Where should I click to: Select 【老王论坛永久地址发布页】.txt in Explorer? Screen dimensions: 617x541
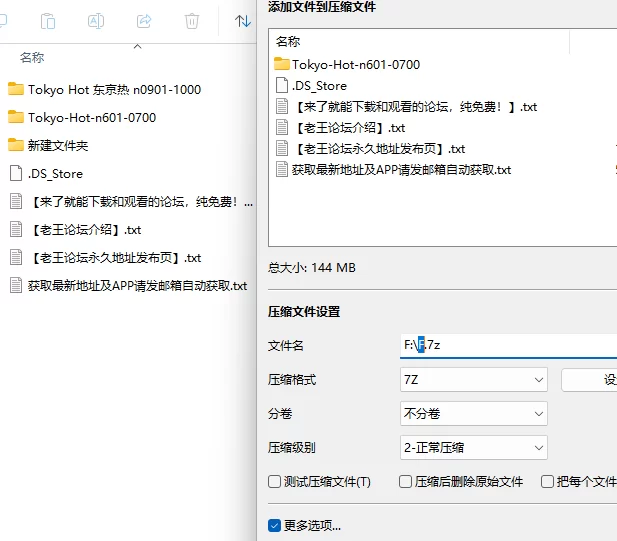pyautogui.click(x=105, y=258)
